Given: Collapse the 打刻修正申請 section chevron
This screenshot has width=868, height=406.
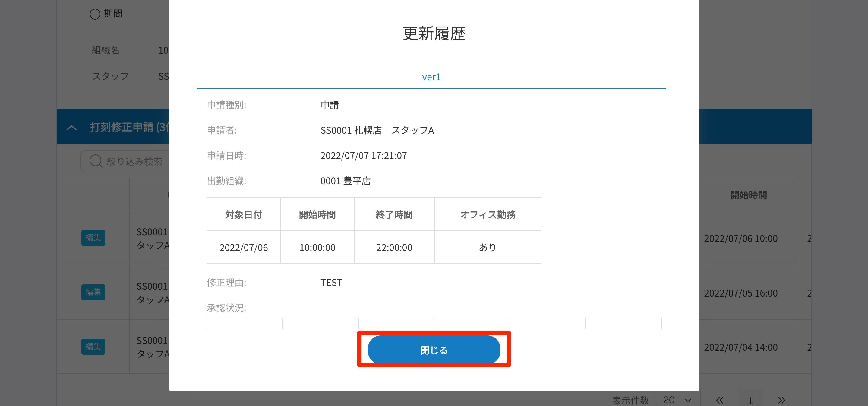Looking at the screenshot, I should coord(71,128).
